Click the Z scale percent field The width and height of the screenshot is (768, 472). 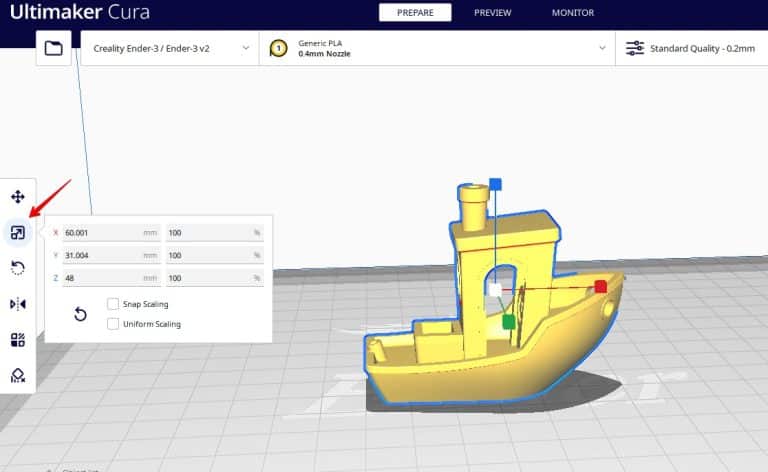click(215, 278)
